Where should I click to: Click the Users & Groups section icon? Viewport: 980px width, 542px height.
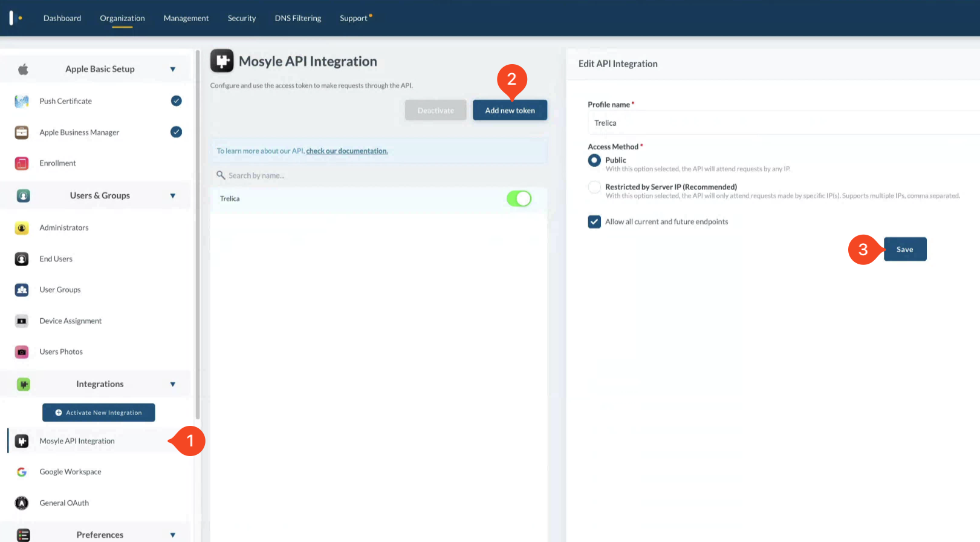23,195
